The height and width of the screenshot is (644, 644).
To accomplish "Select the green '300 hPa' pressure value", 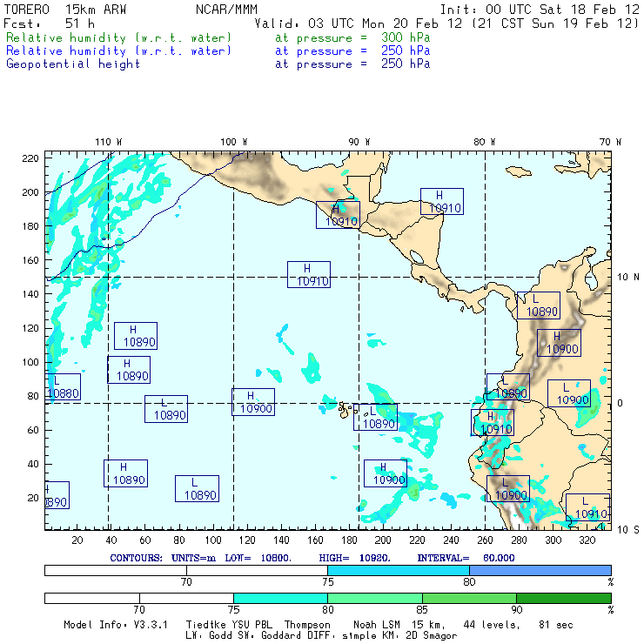I will (406, 37).
